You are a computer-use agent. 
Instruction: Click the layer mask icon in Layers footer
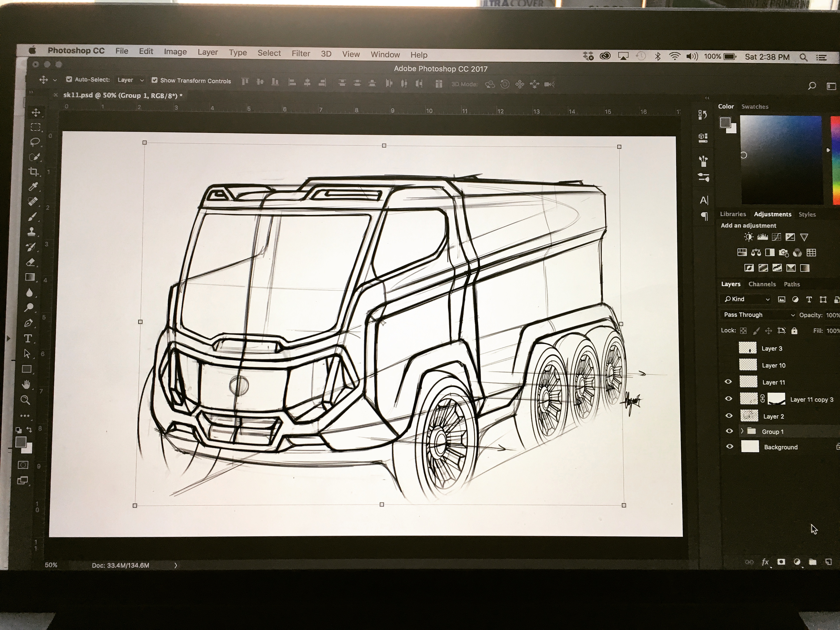click(x=781, y=562)
